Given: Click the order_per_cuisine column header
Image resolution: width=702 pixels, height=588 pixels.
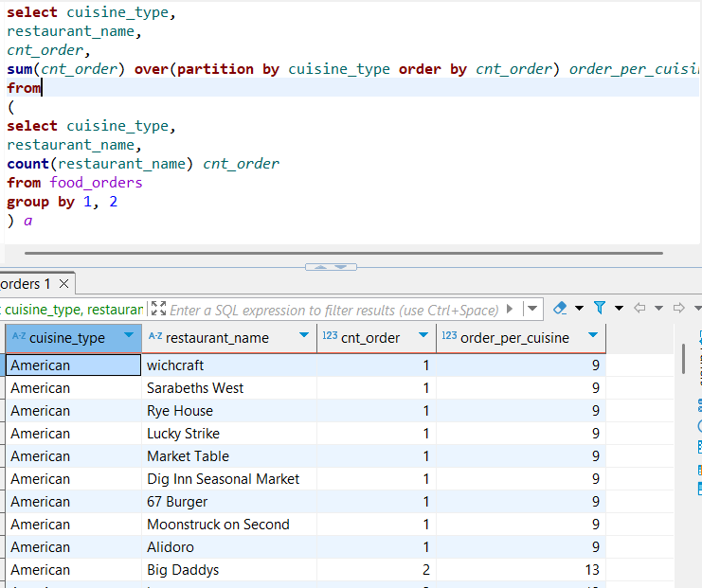Looking at the screenshot, I should pyautogui.click(x=514, y=338).
